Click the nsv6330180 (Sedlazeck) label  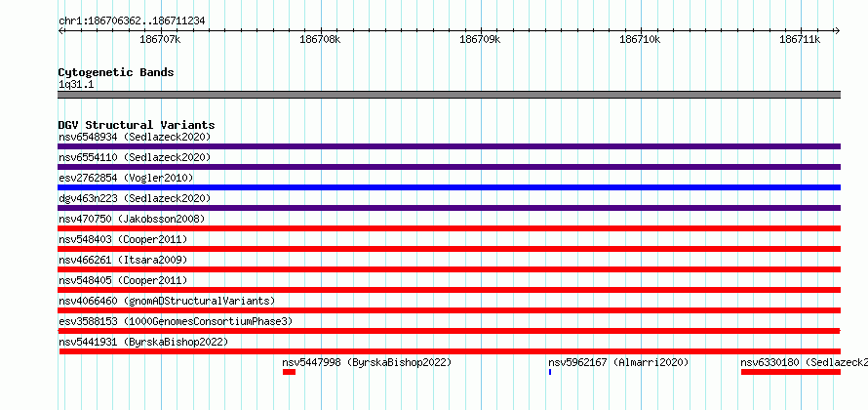pyautogui.click(x=804, y=362)
